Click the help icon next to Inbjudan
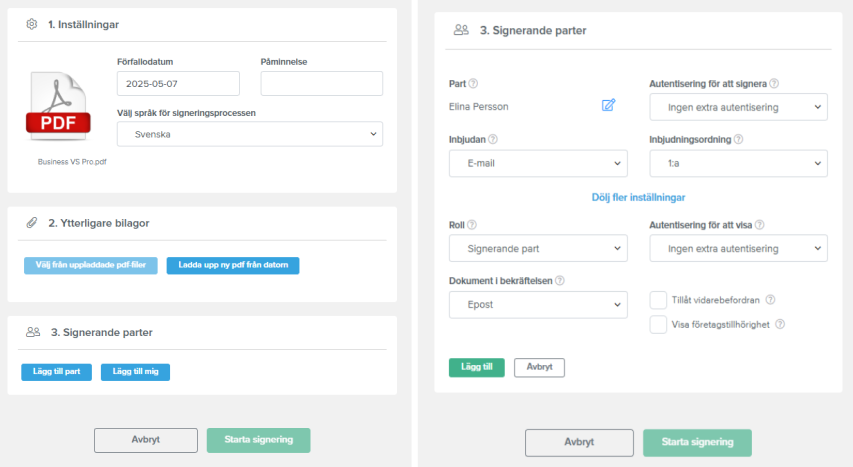The image size is (853, 467). pos(493,139)
